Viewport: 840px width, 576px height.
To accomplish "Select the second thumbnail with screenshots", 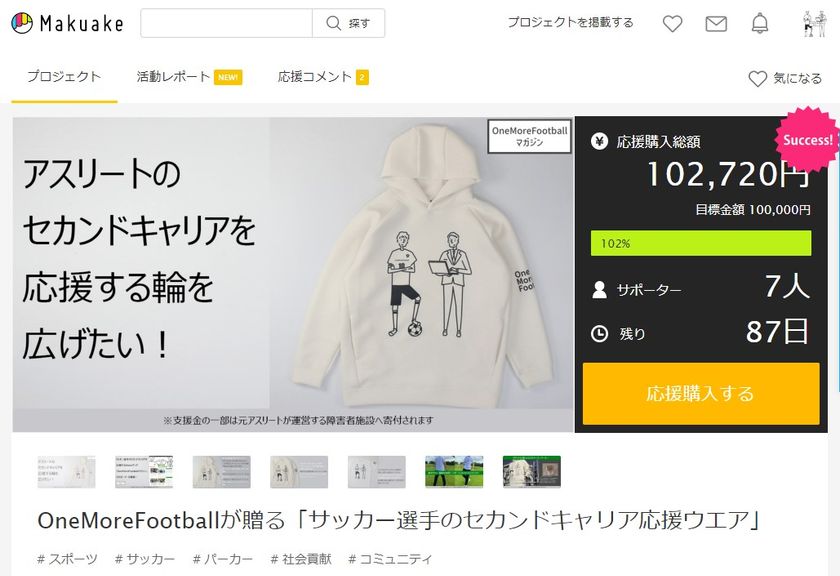I will point(144,472).
